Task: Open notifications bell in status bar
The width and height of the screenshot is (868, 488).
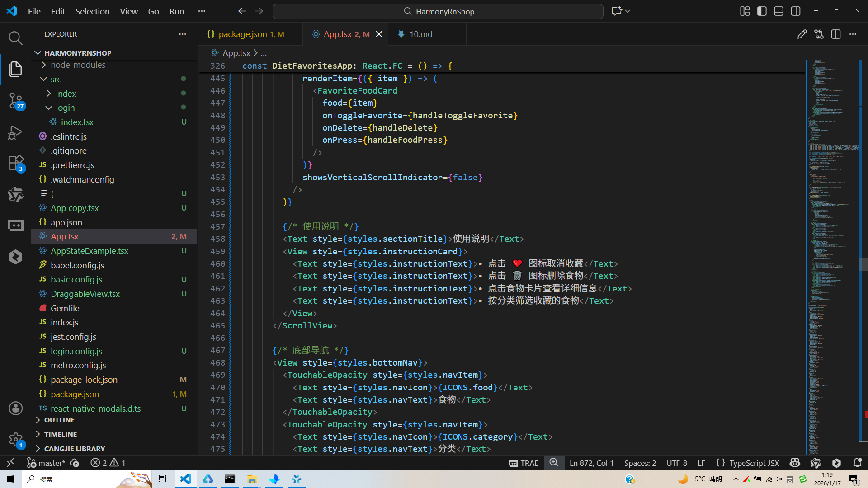Action: click(x=857, y=463)
